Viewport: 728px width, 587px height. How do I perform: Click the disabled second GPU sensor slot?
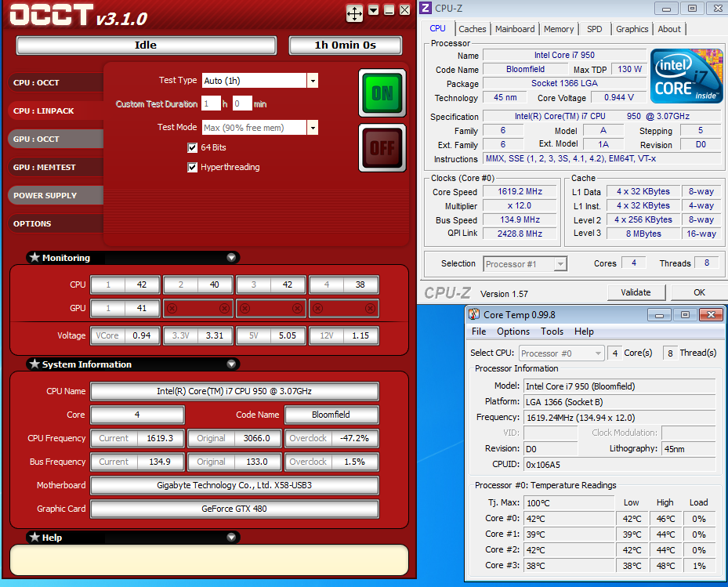click(198, 308)
